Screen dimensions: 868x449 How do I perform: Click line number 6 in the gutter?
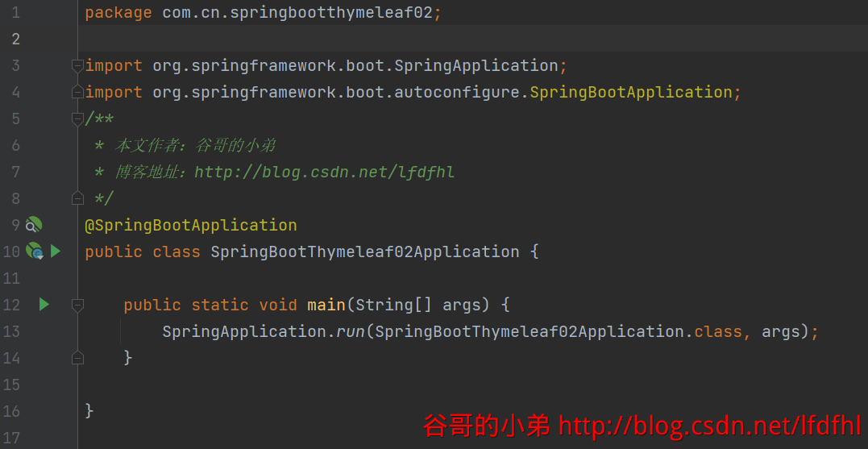(x=15, y=145)
